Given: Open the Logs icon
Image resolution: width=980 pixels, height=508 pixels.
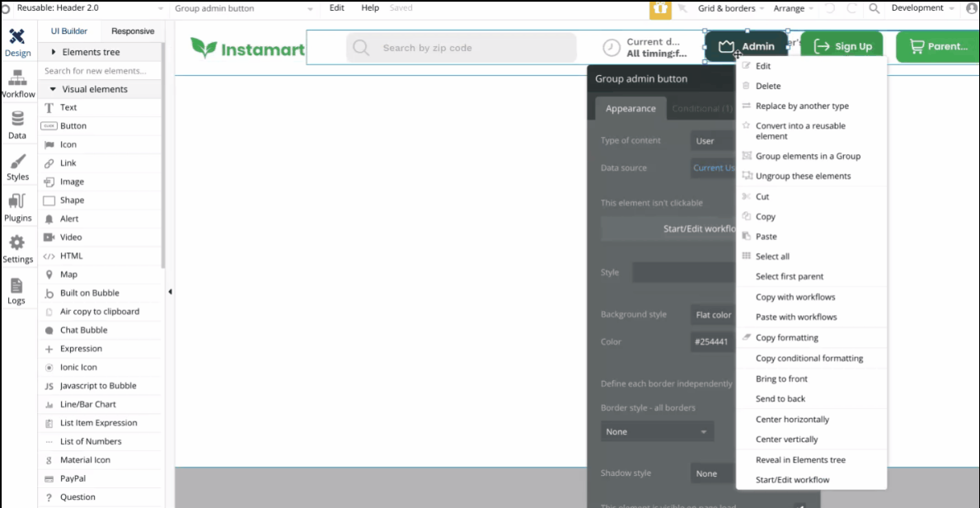Looking at the screenshot, I should coord(16,285).
